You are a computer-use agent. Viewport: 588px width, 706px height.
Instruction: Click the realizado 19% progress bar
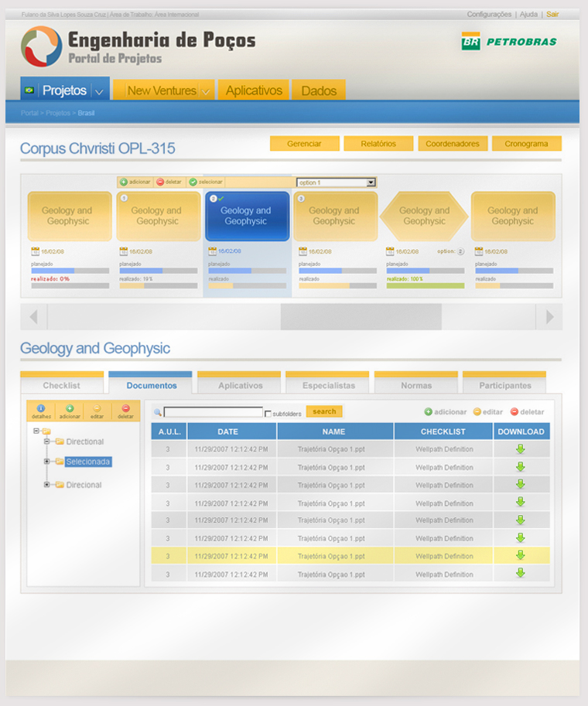159,286
